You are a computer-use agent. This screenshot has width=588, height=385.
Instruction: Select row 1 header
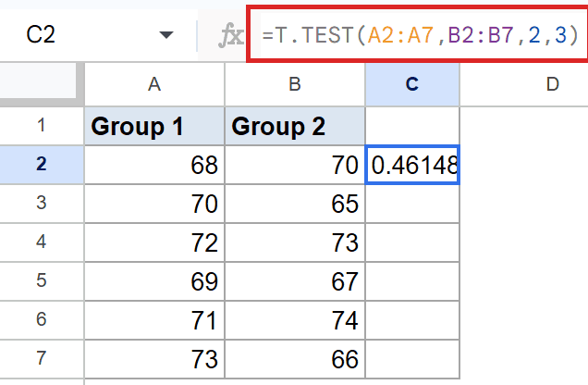click(x=42, y=125)
